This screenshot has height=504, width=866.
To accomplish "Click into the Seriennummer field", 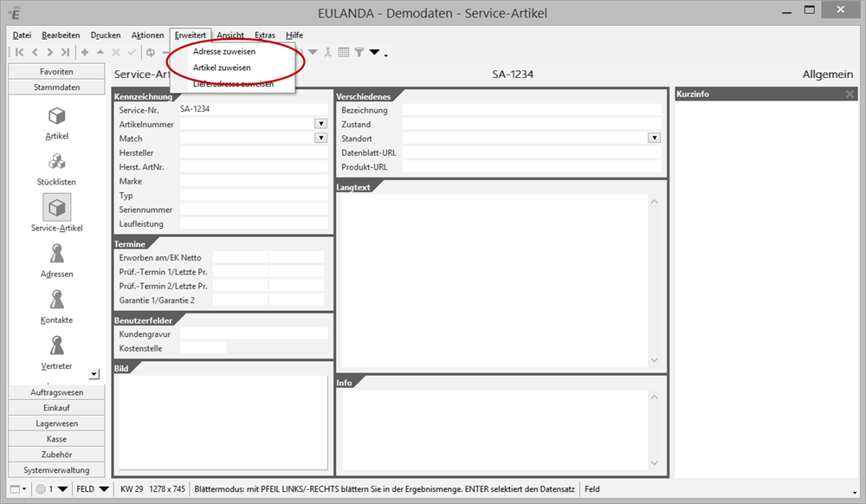I will (254, 210).
